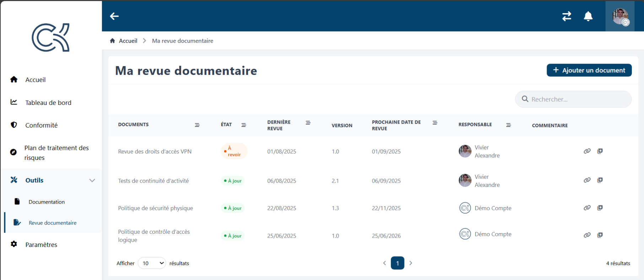Click the Ajouter un document button
644x280 pixels.
pyautogui.click(x=589, y=70)
